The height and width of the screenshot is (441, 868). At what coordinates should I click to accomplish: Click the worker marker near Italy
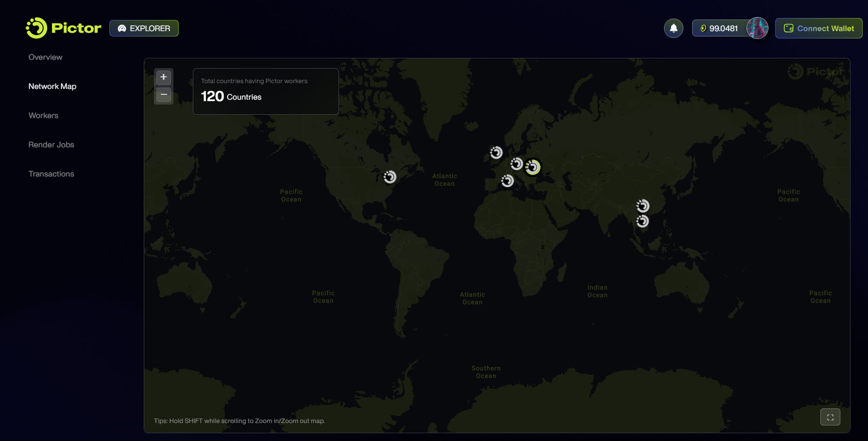508,181
